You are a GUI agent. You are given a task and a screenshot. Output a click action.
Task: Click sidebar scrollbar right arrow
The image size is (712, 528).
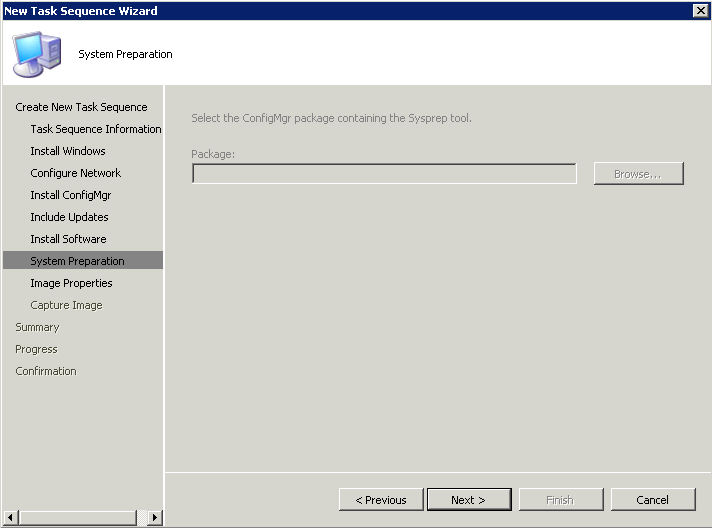[x=155, y=517]
